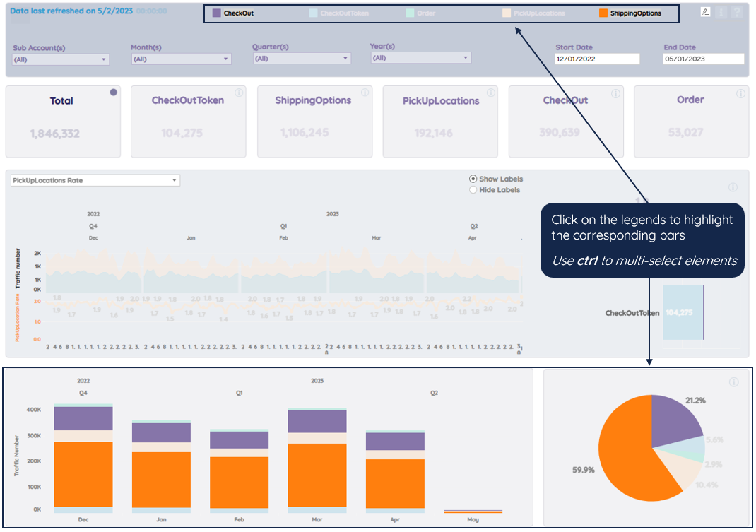Click the ShippingOptions orange legend swatch
This screenshot has width=756, height=532.
point(603,13)
